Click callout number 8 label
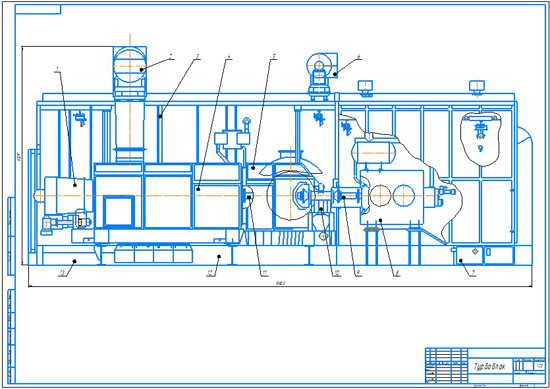Image resolution: width=550 pixels, height=389 pixels. pyautogui.click(x=397, y=273)
